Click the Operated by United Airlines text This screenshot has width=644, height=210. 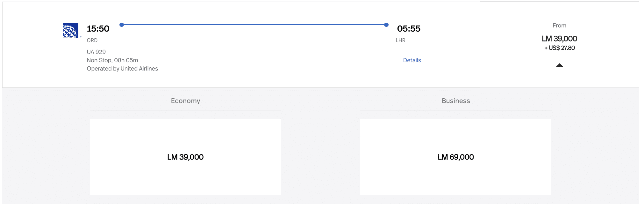click(x=122, y=69)
